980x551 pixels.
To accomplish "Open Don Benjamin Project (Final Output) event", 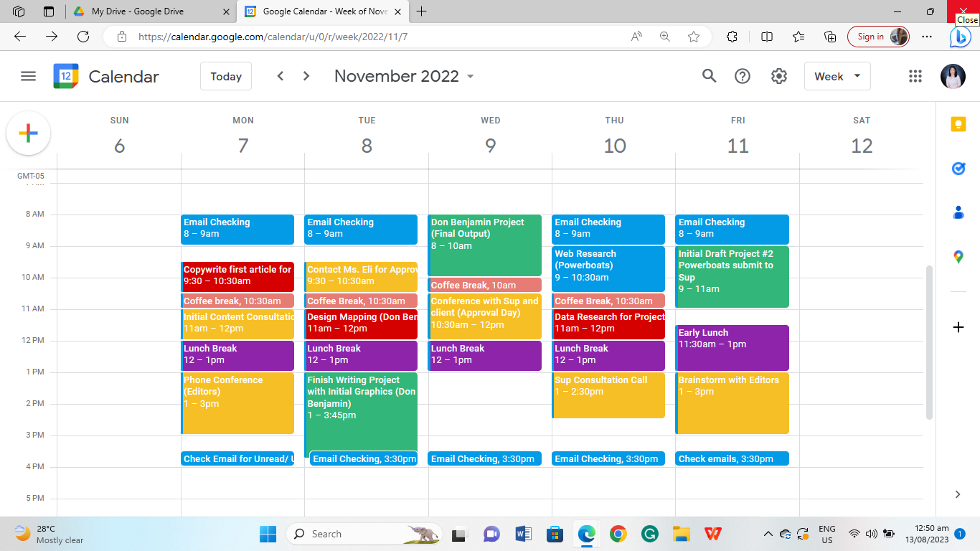I will point(484,245).
